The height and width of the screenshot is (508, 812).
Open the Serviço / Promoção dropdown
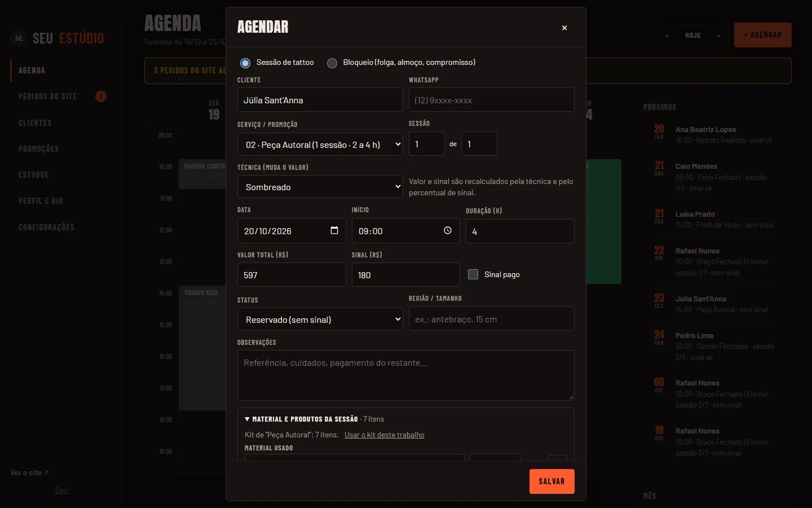[x=320, y=144]
